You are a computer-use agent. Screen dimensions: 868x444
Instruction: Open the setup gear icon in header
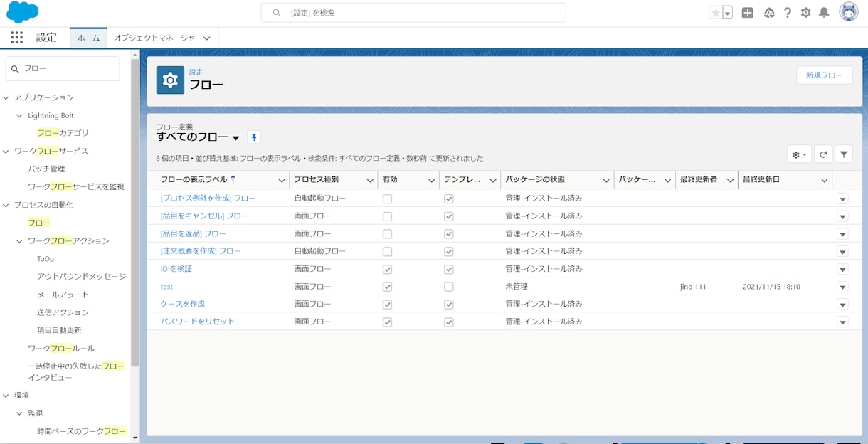pos(805,13)
